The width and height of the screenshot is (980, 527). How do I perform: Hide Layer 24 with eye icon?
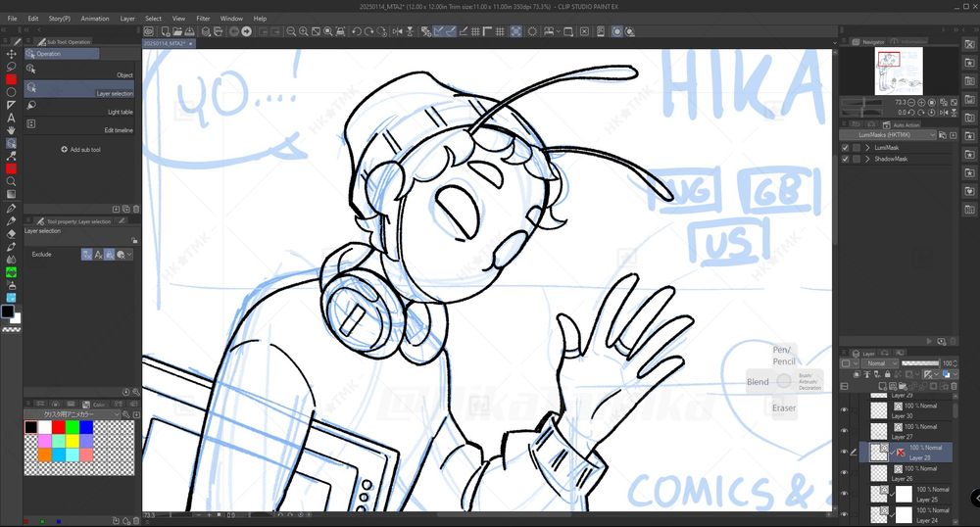(845, 514)
